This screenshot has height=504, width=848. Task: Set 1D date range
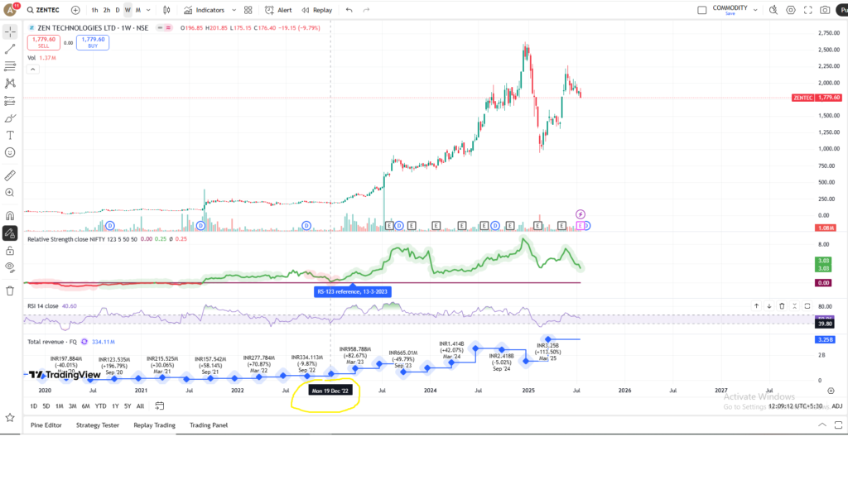(33, 406)
